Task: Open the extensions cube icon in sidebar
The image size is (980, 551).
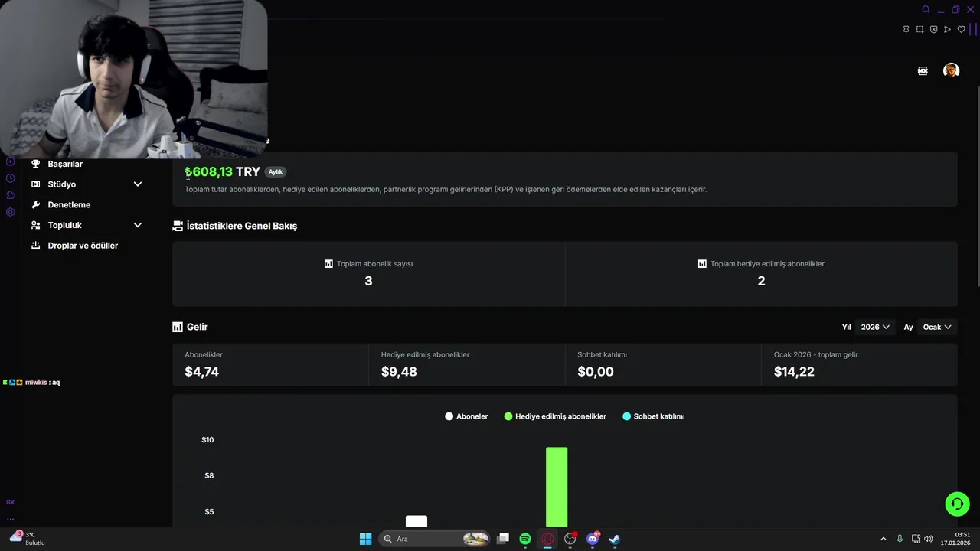Action: click(x=10, y=195)
